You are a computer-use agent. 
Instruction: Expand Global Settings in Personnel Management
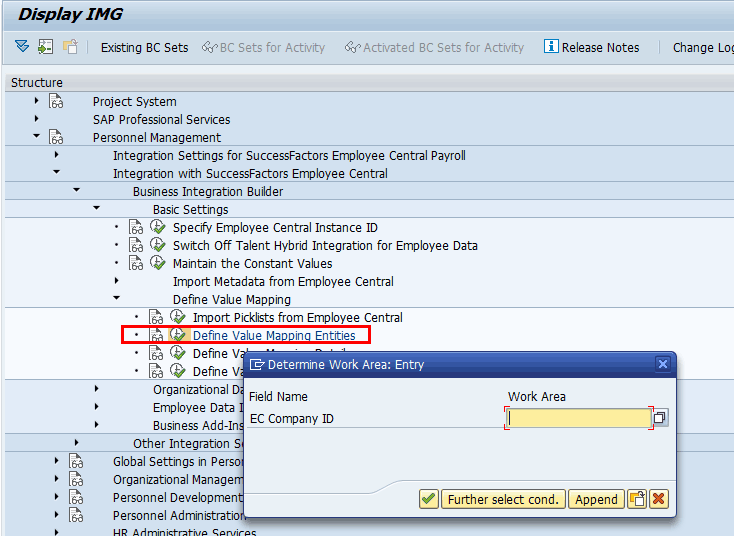tap(57, 460)
